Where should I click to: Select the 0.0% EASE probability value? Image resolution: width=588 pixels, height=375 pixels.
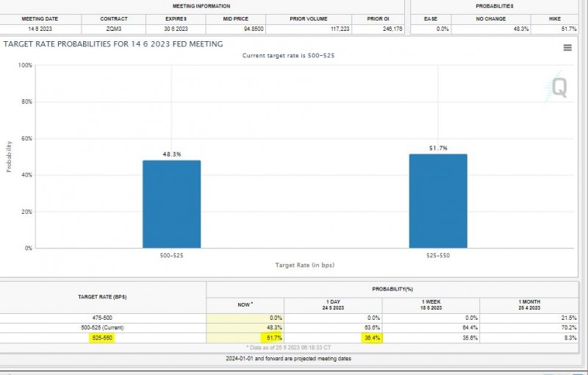coord(442,29)
